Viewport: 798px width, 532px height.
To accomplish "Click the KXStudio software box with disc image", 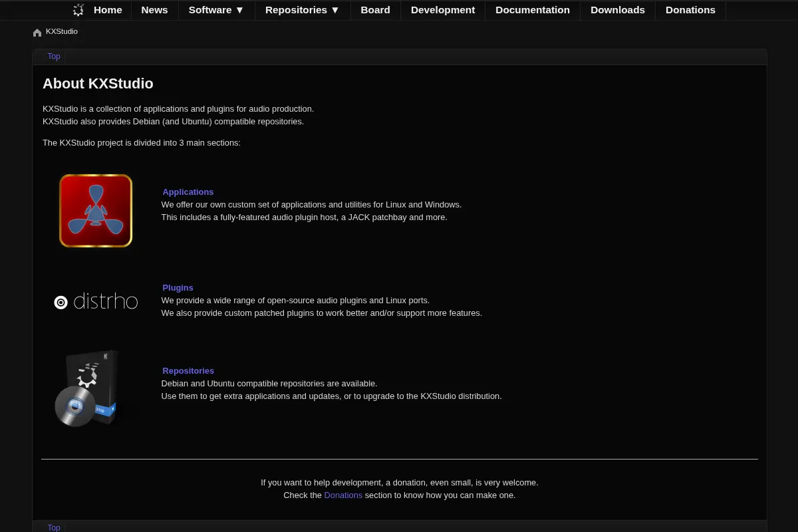I will click(x=86, y=388).
